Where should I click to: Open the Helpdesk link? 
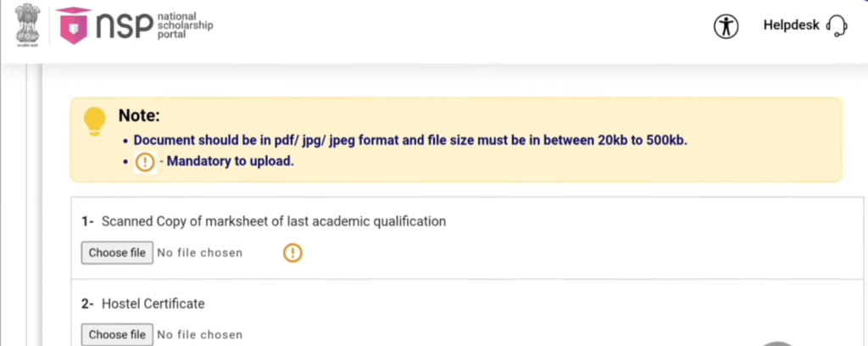click(791, 25)
